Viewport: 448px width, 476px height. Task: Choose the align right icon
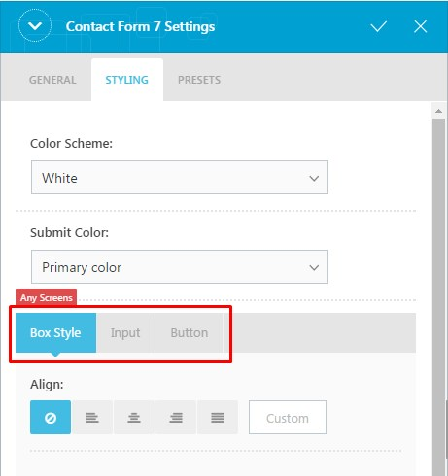point(176,417)
